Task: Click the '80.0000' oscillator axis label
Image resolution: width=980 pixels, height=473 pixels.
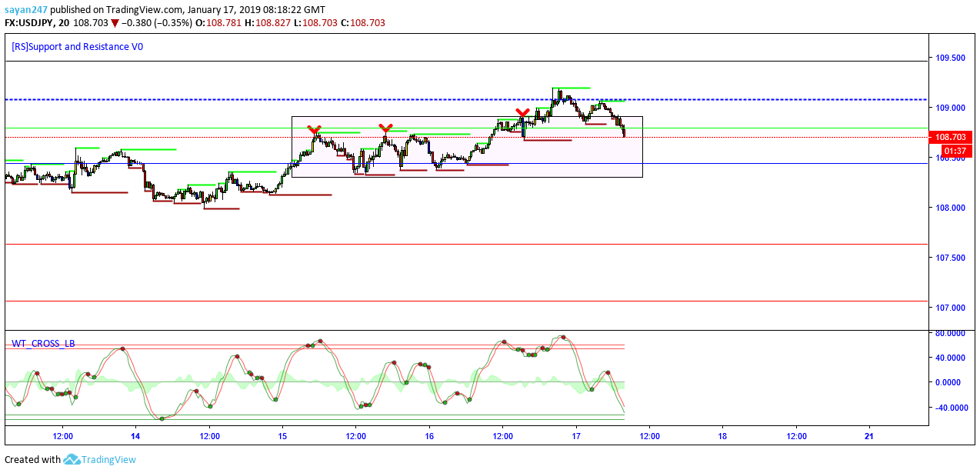Action: [950, 333]
